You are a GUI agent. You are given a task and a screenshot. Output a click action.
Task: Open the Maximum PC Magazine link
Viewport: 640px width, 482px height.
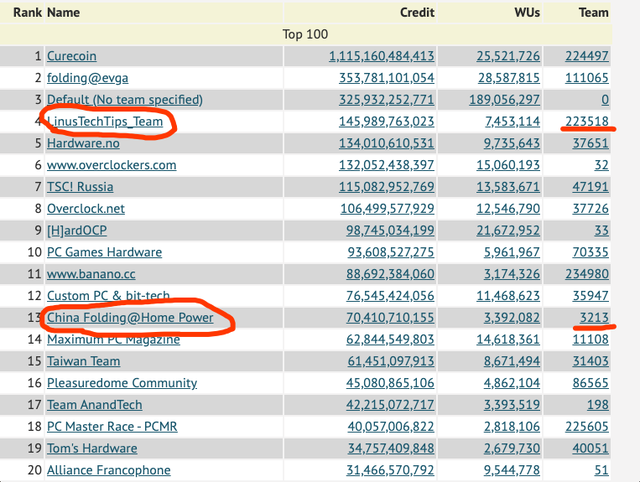tap(113, 339)
